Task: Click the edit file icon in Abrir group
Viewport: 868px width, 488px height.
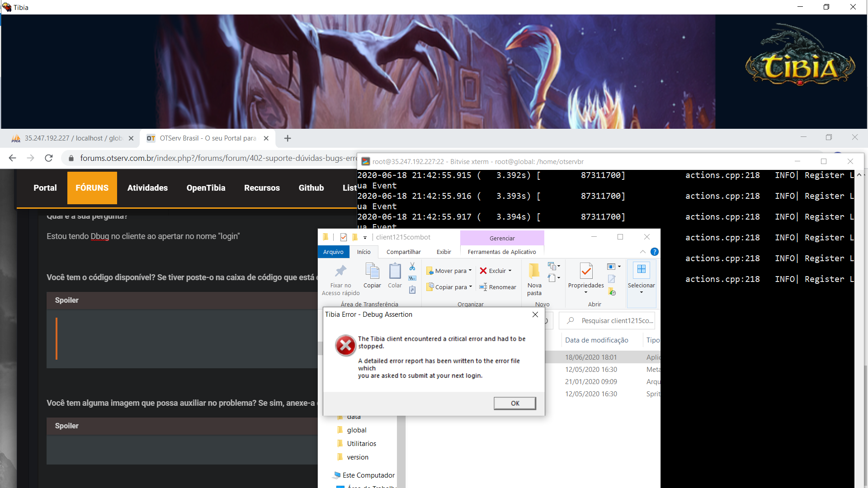Action: click(x=612, y=279)
